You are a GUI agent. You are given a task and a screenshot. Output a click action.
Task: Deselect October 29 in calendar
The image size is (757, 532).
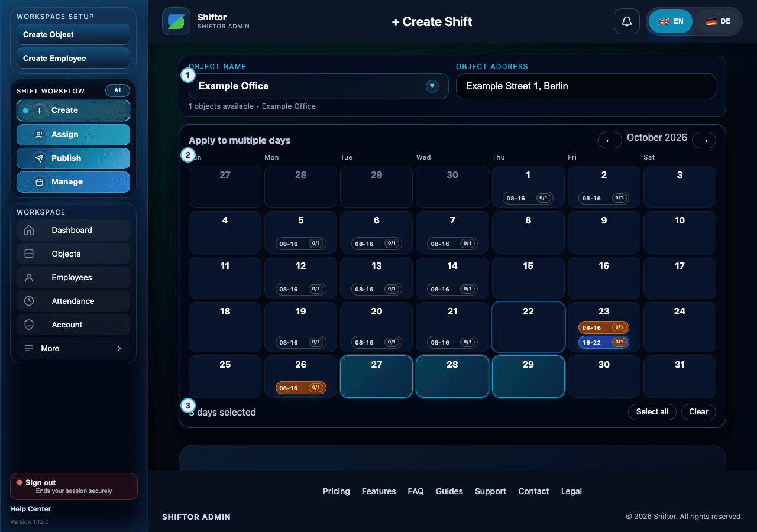pos(528,377)
